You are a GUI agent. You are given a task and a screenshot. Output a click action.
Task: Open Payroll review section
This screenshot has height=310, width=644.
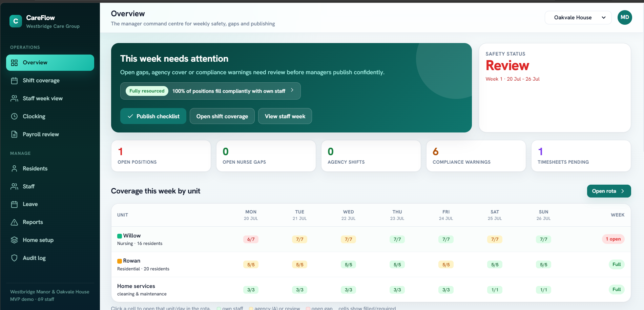tap(50, 135)
